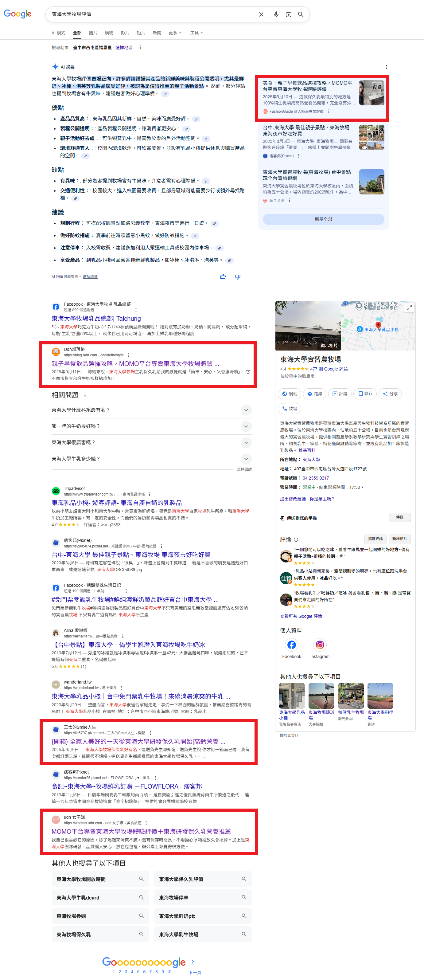Select related search 東海牧場停車

point(203,897)
